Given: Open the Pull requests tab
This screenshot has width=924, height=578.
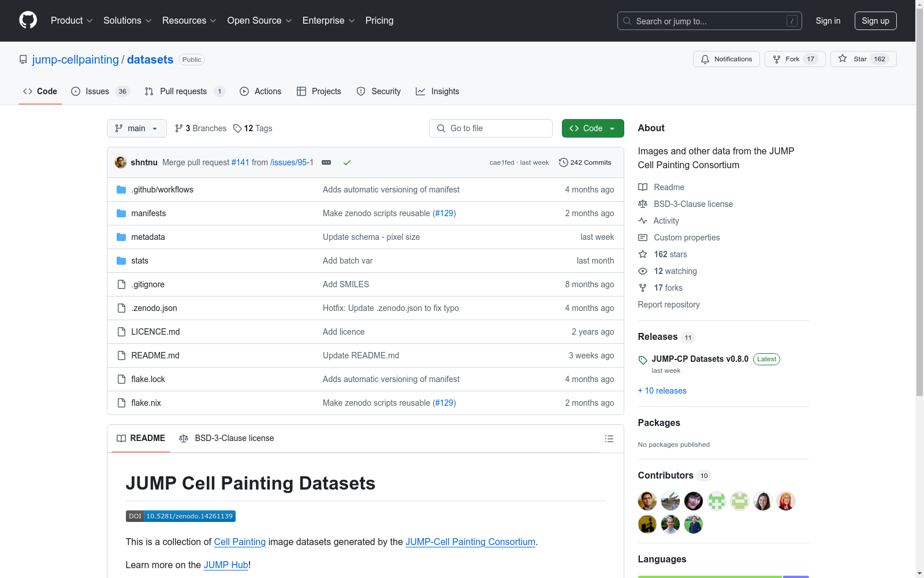Looking at the screenshot, I should [x=183, y=91].
